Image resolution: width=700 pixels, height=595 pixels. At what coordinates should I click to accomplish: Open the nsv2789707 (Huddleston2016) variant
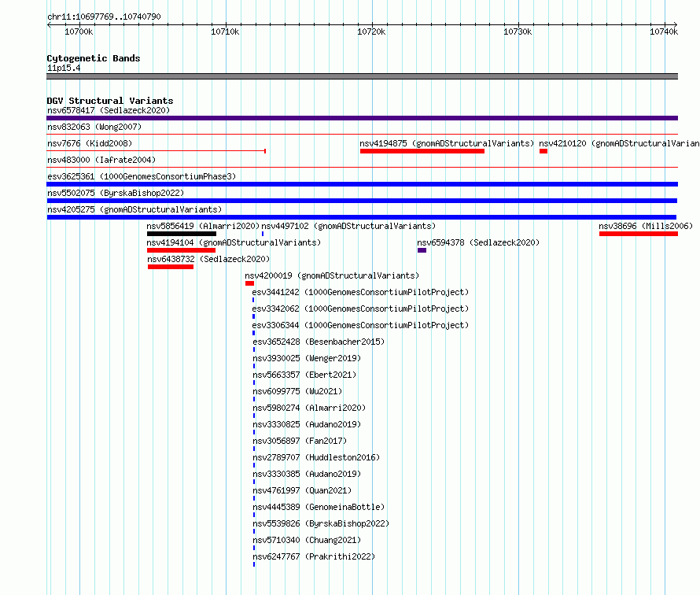coord(316,457)
